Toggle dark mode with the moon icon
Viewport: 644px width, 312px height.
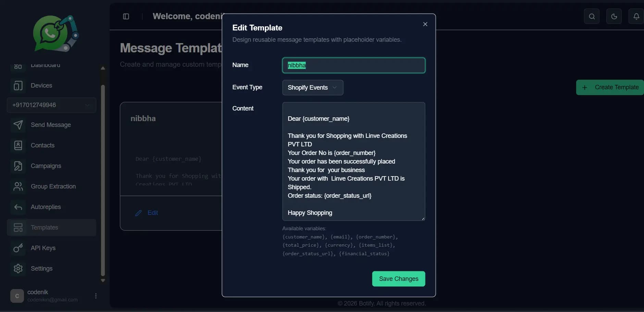[614, 16]
